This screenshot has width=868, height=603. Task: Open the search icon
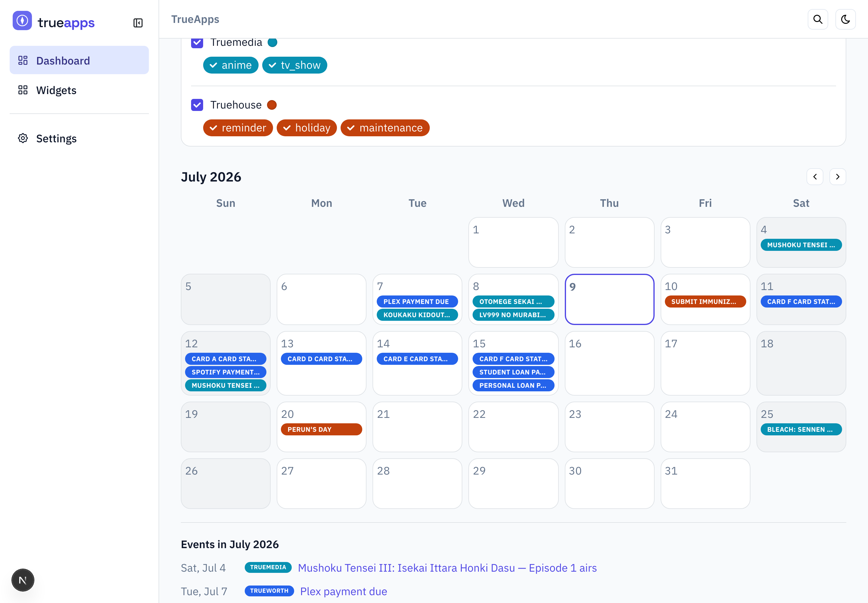tap(818, 19)
